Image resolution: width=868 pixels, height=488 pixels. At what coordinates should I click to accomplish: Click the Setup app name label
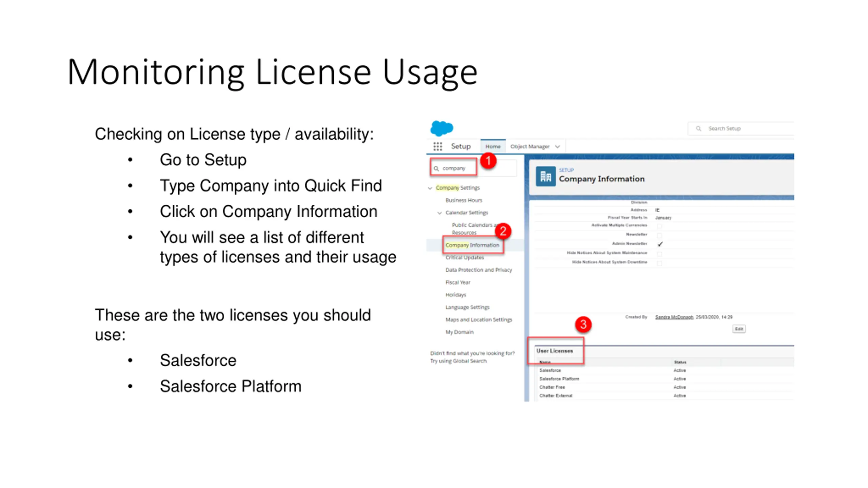point(460,146)
